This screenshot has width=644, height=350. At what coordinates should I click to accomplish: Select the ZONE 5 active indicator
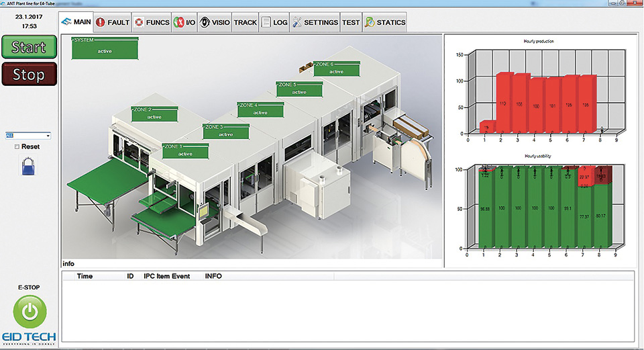coord(299,89)
